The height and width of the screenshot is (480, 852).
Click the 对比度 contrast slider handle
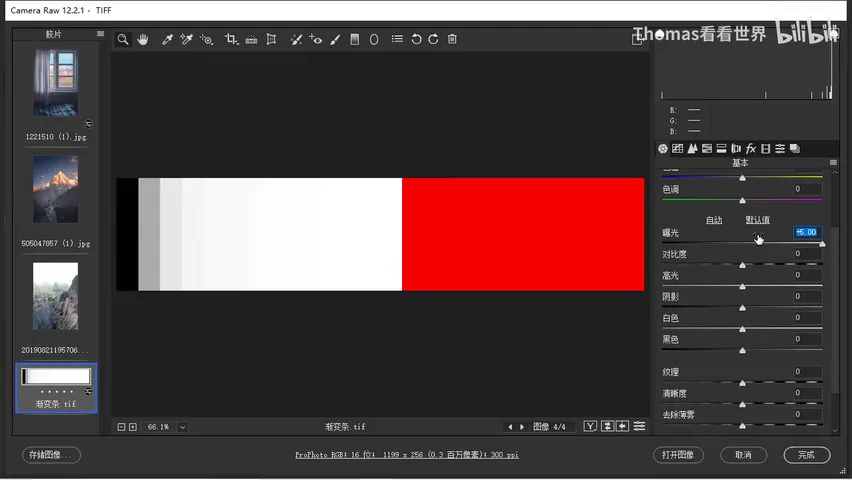tap(742, 265)
